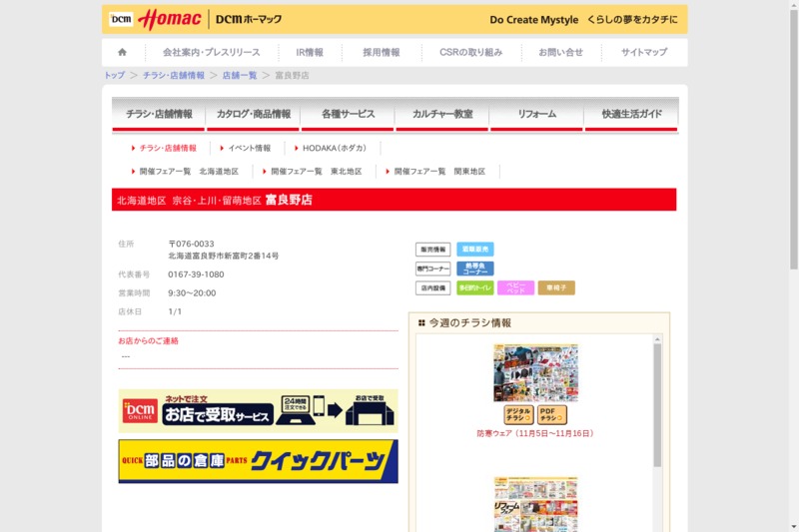Select リフォーム tab
Viewport: 799px width, 532px height.
(x=536, y=114)
